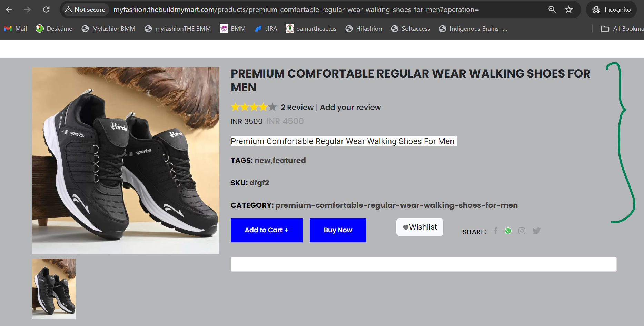Viewport: 644px width, 326px height.
Task: Go back to previous page
Action: [x=9, y=10]
